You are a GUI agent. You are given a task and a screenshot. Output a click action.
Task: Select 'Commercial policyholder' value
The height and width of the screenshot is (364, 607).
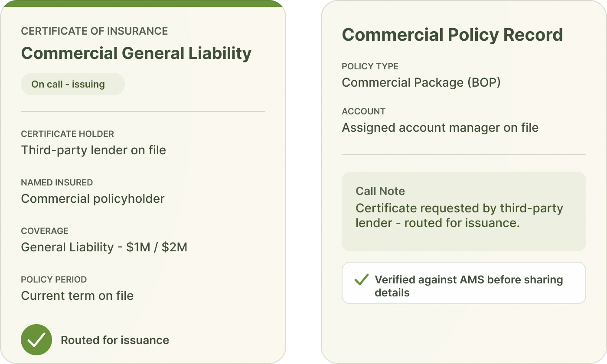pos(93,199)
